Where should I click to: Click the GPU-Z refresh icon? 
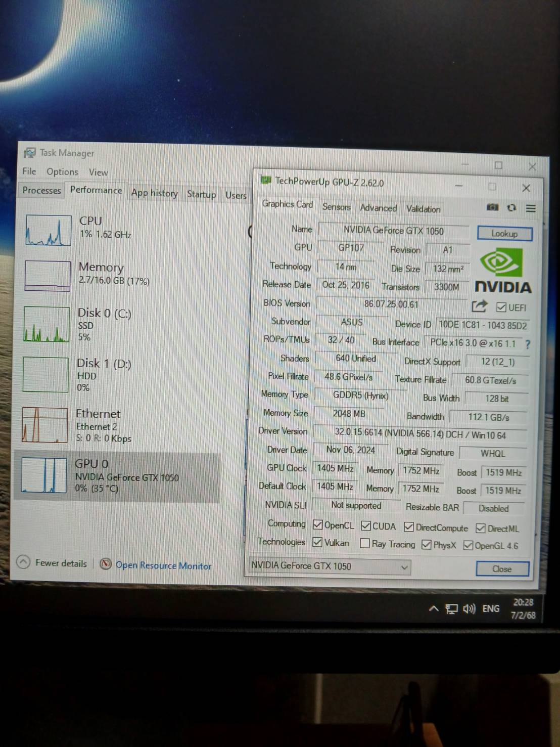[511, 208]
